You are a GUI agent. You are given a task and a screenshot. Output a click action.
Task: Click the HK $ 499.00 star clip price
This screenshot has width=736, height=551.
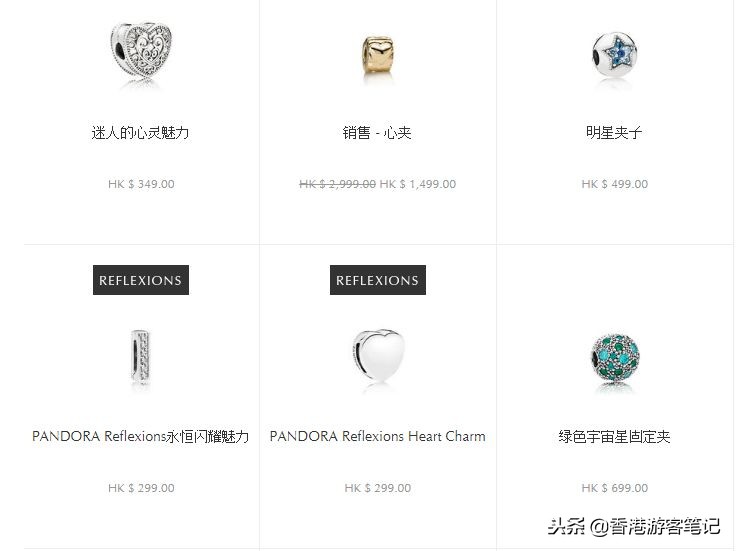(x=614, y=184)
